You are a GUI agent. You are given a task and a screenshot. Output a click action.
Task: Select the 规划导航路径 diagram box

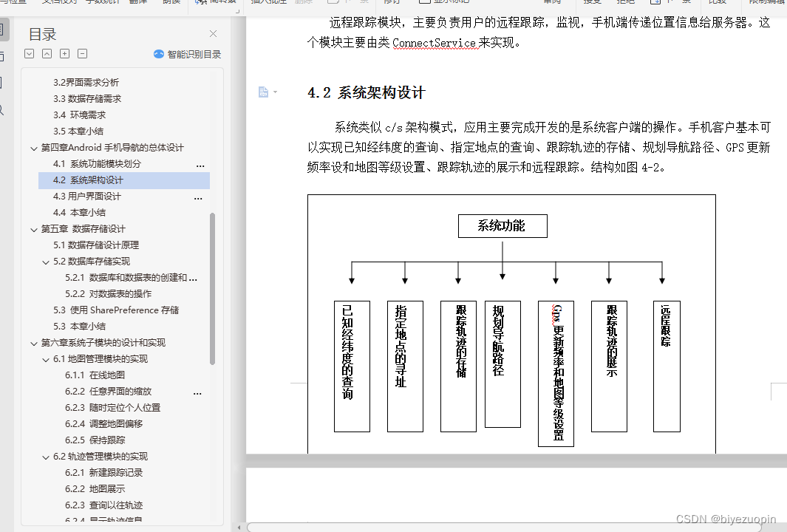click(x=502, y=364)
